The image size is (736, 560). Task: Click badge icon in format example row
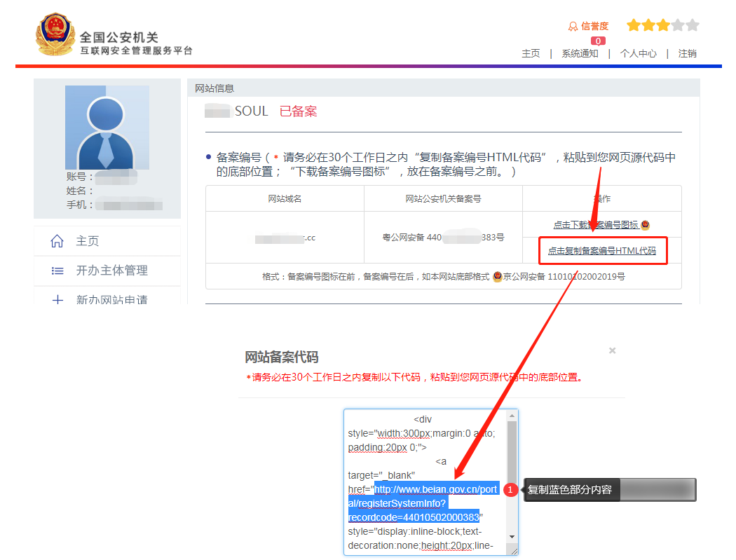click(497, 276)
